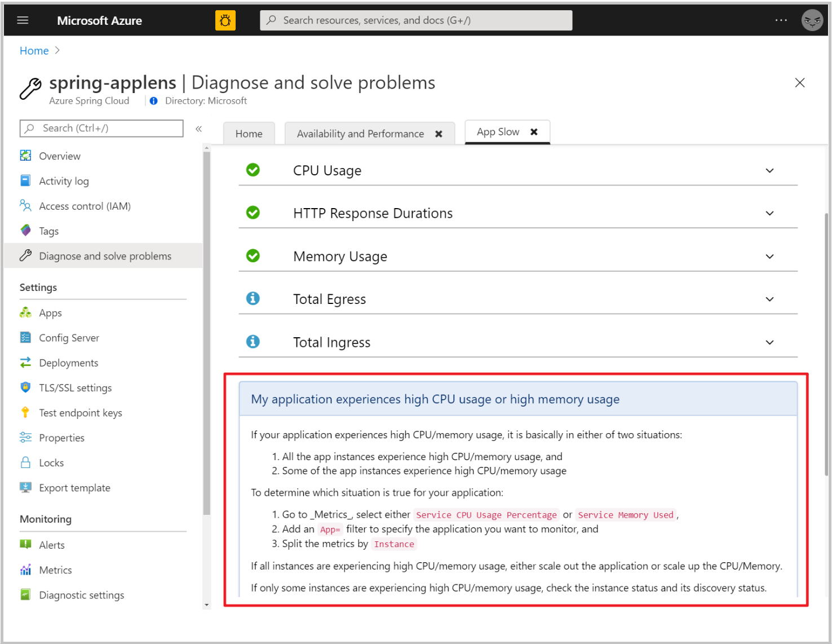Open the ellipsis more options menu

(781, 20)
